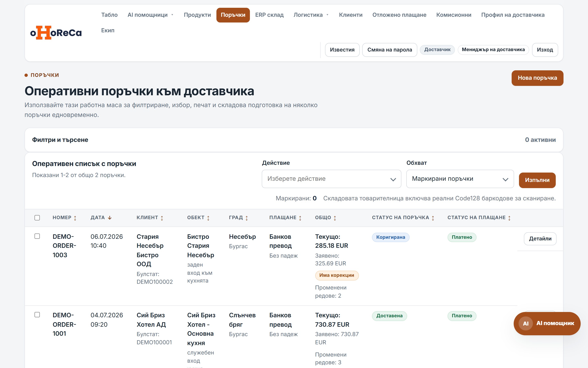588x368 pixels.
Task: Click the Нова поръчка button
Action: click(537, 78)
